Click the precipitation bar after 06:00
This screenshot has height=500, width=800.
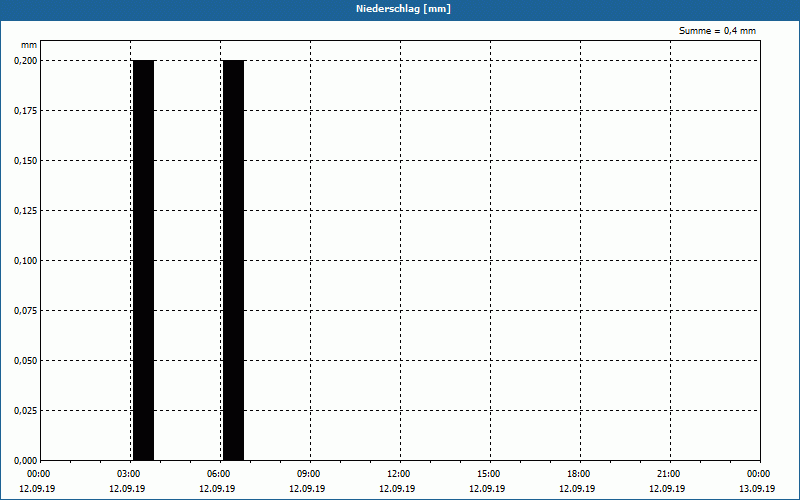tap(234, 260)
